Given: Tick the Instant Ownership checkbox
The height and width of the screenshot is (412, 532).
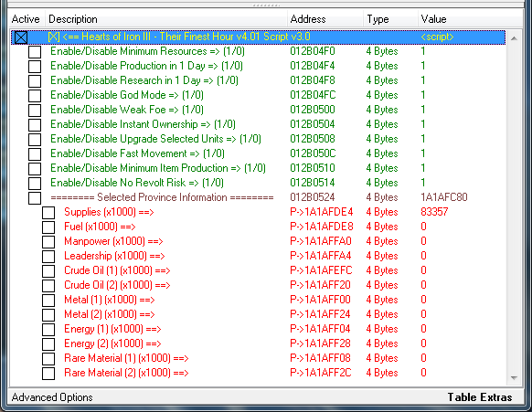Looking at the screenshot, I should (35, 125).
